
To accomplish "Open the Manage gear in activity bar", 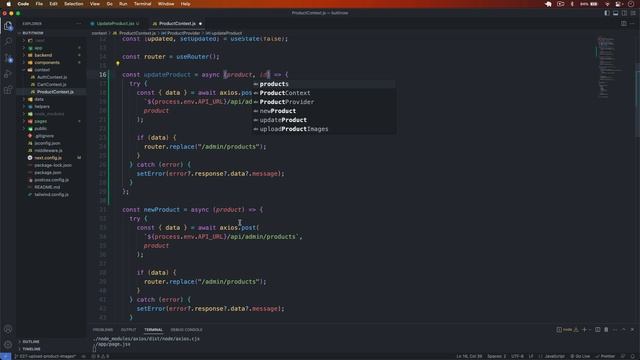I will (x=8, y=344).
